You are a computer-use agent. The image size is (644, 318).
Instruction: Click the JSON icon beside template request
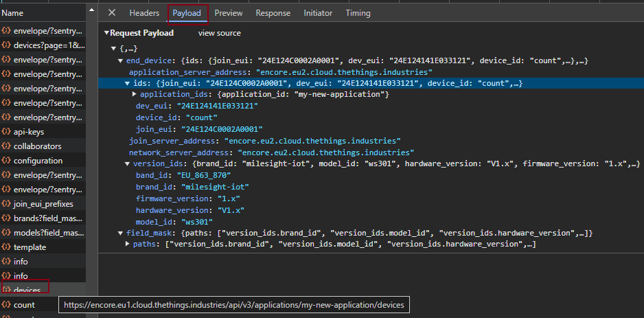tap(6, 247)
